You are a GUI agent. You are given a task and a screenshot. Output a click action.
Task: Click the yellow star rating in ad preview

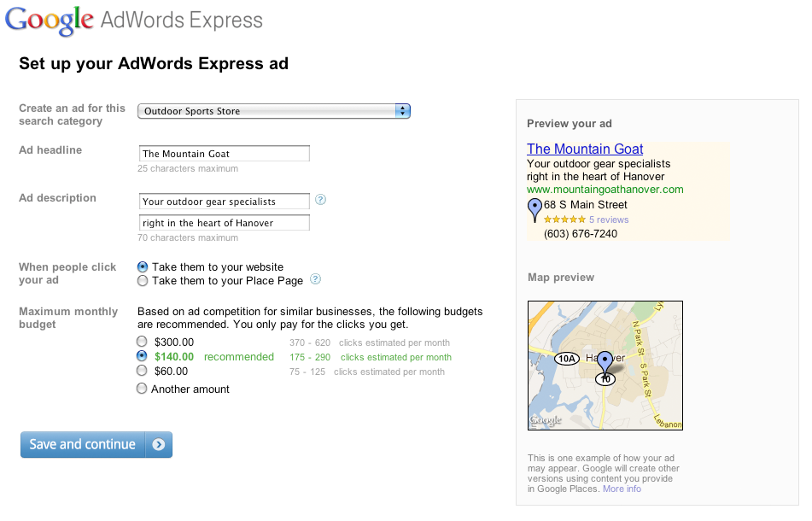tap(564, 220)
